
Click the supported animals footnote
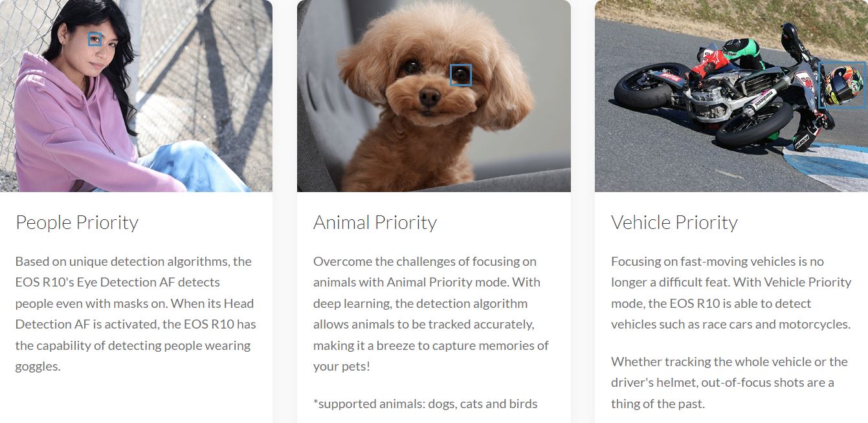pyautogui.click(x=425, y=404)
